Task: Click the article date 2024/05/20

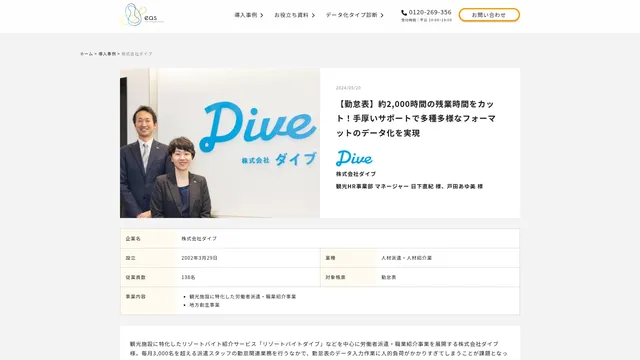Action: (348, 88)
